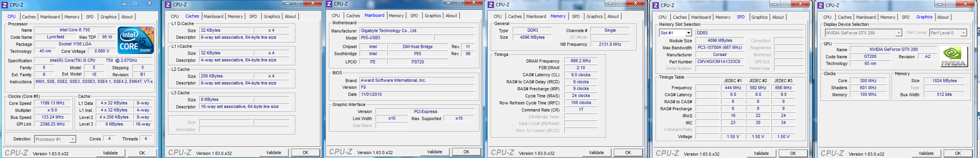The image size is (980, 158).
Task: Click the GPU Code Name value 'GT200'
Action: pyautogui.click(x=870, y=57)
